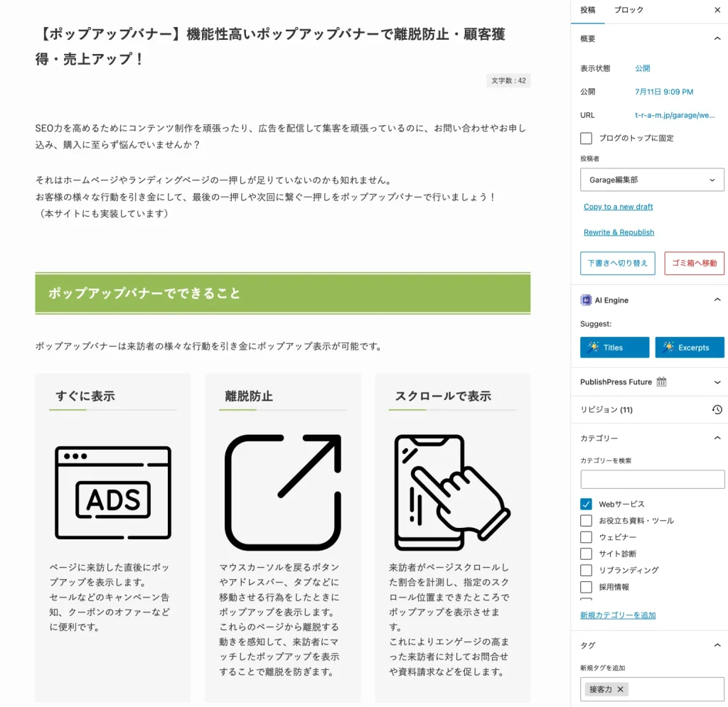Enable the ブログのトップに固定 checkbox
728x707 pixels.
tap(587, 139)
